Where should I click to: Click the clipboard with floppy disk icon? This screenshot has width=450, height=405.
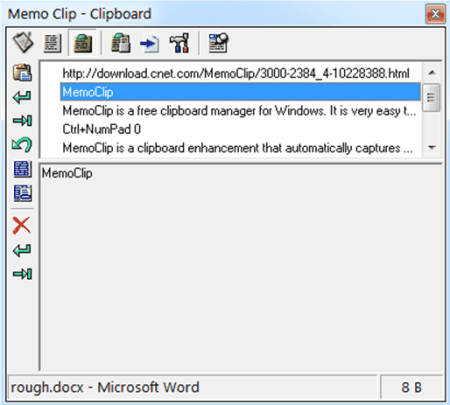(120, 43)
